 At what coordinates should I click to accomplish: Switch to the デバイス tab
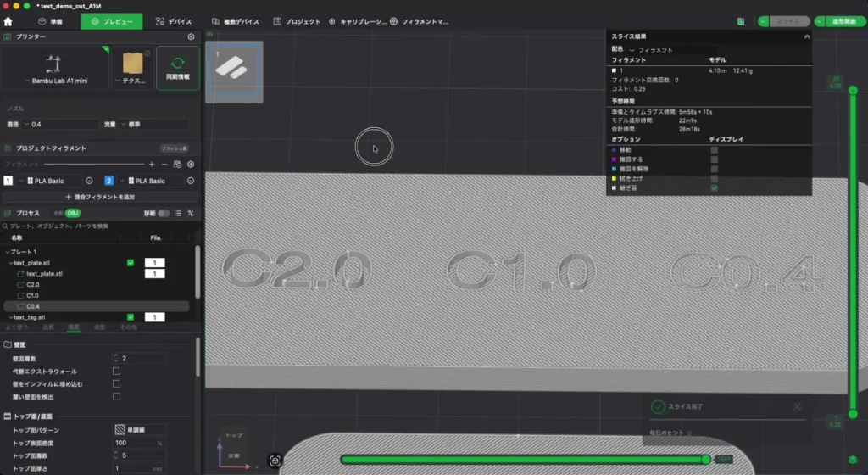(174, 21)
